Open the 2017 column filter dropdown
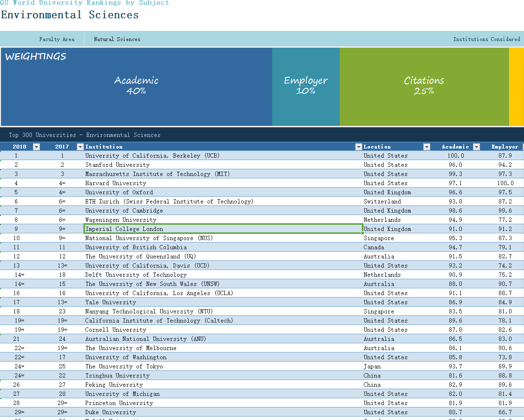Image resolution: width=524 pixels, height=420 pixels. (80, 147)
